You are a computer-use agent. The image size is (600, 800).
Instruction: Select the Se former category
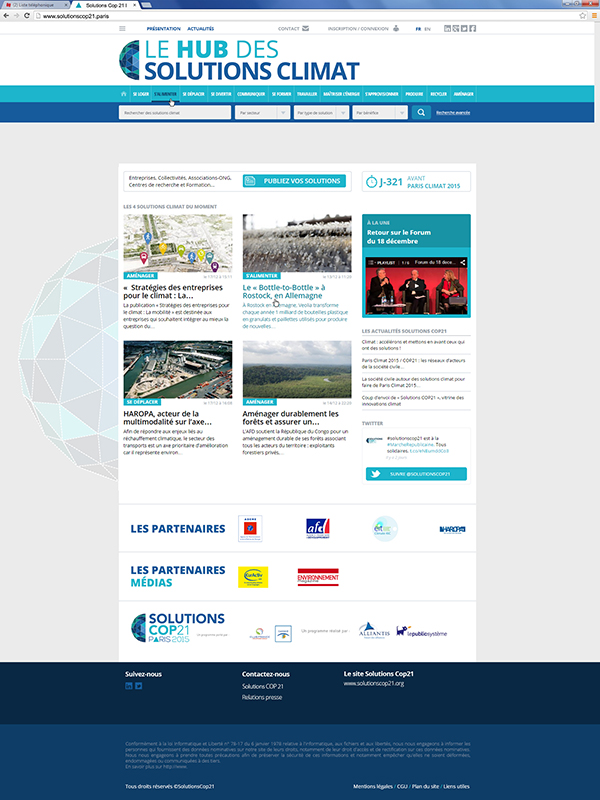pyautogui.click(x=281, y=94)
